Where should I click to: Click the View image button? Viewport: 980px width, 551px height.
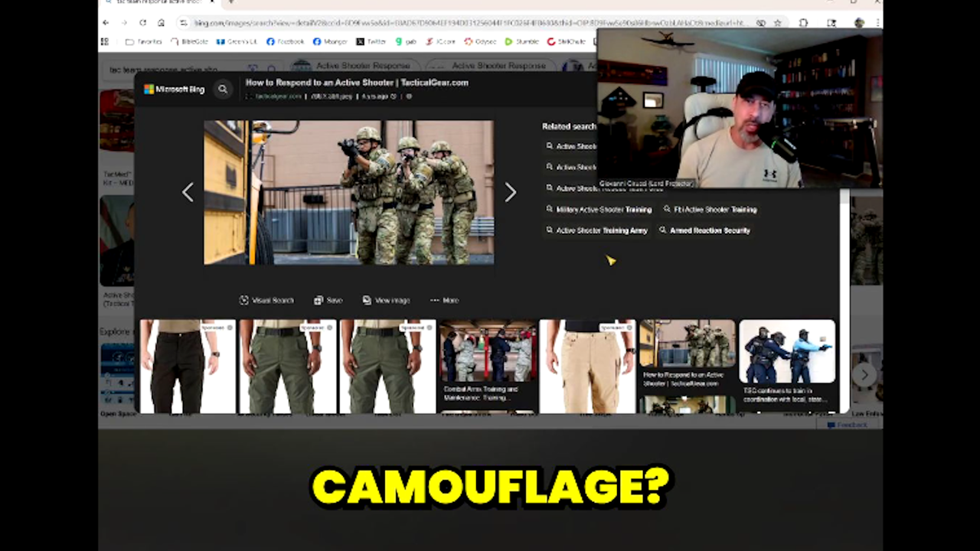387,301
